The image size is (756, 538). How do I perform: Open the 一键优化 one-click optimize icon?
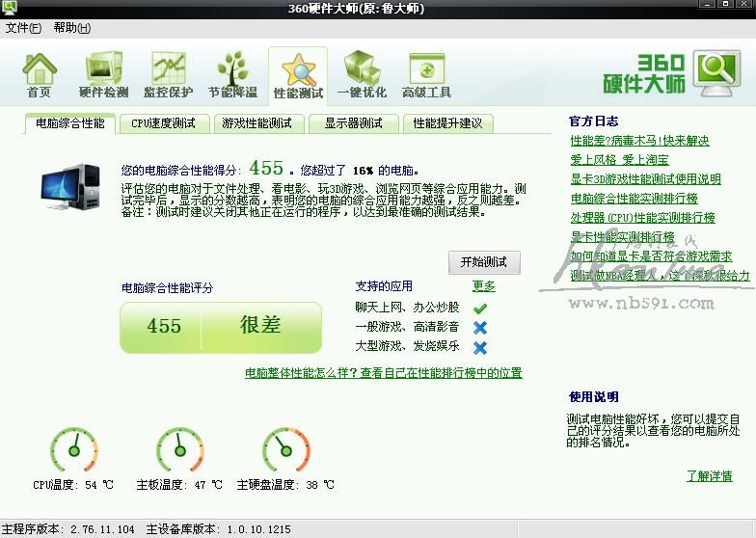click(x=362, y=75)
